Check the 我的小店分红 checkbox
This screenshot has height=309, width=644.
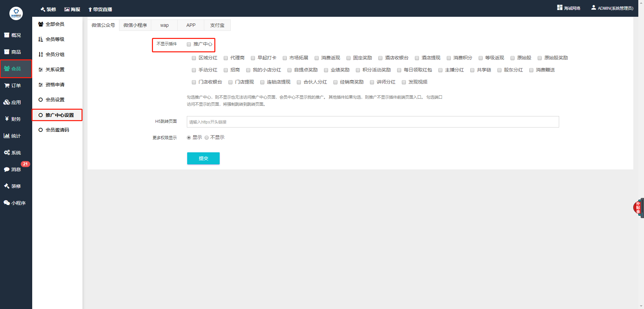248,70
